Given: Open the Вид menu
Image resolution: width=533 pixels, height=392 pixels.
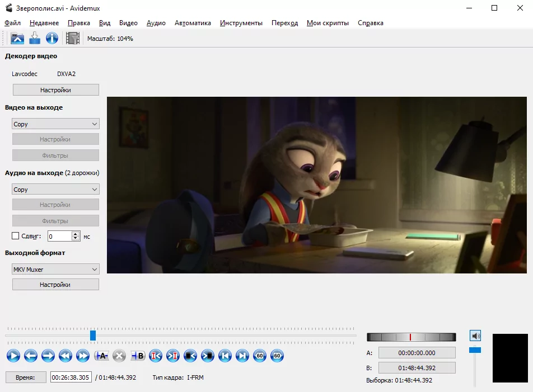Looking at the screenshot, I should coord(105,23).
